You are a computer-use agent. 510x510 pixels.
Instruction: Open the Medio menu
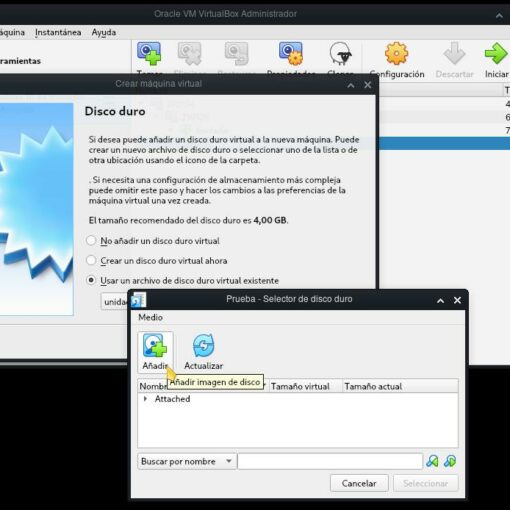[x=150, y=317]
